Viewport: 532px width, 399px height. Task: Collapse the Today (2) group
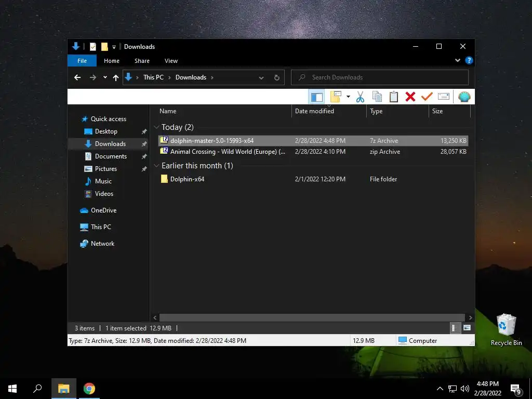point(156,127)
